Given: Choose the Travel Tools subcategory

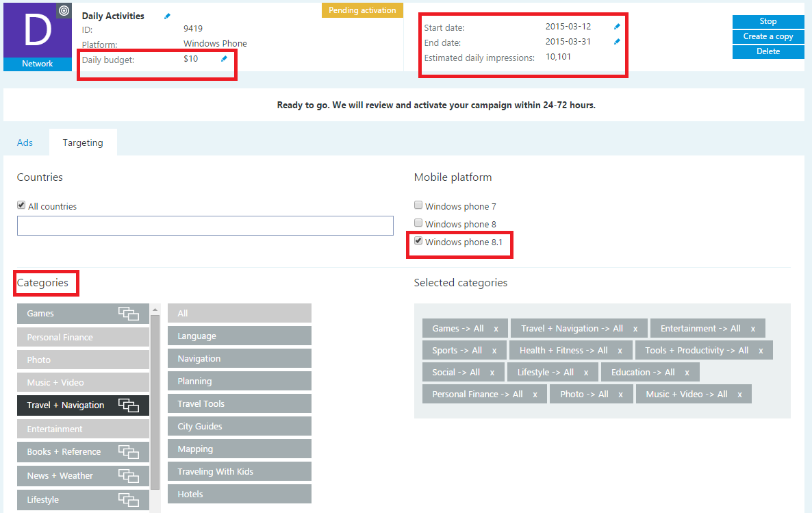Looking at the screenshot, I should tap(239, 403).
